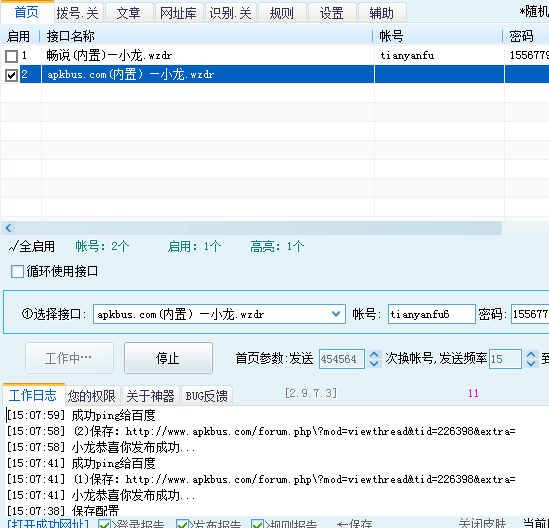Open 您的权限 tab
This screenshot has height=528, width=549.
[92, 396]
